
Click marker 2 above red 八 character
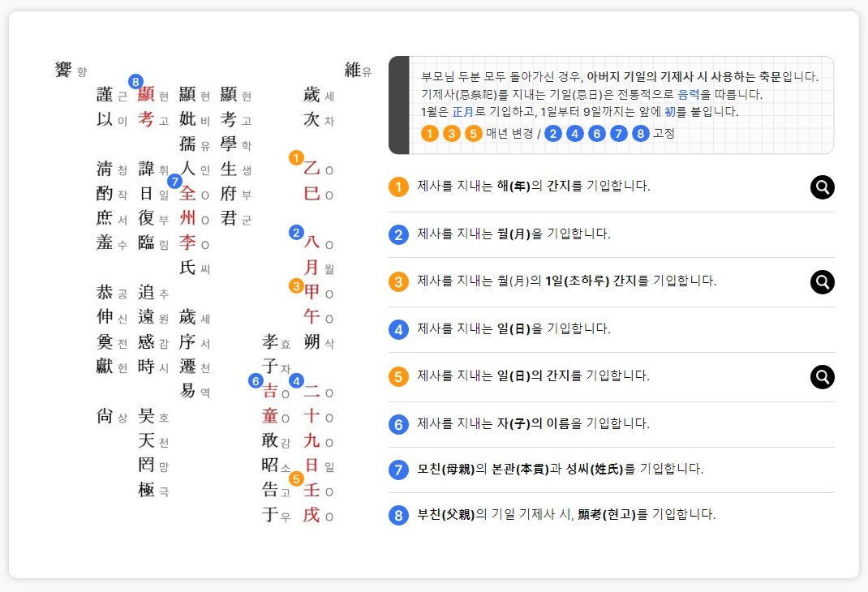[x=296, y=233]
